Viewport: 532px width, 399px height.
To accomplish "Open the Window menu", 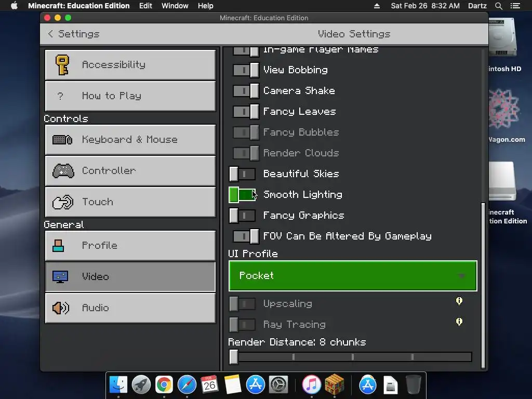I will (x=175, y=6).
